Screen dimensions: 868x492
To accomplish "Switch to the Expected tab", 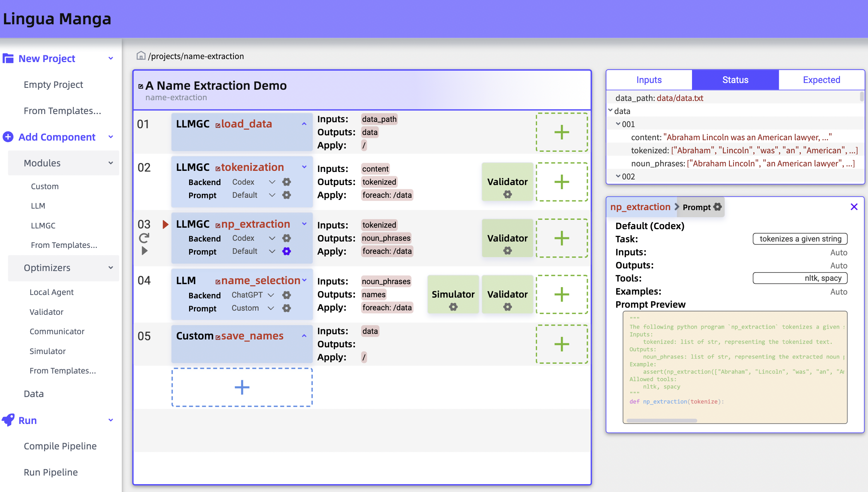I will coord(821,80).
